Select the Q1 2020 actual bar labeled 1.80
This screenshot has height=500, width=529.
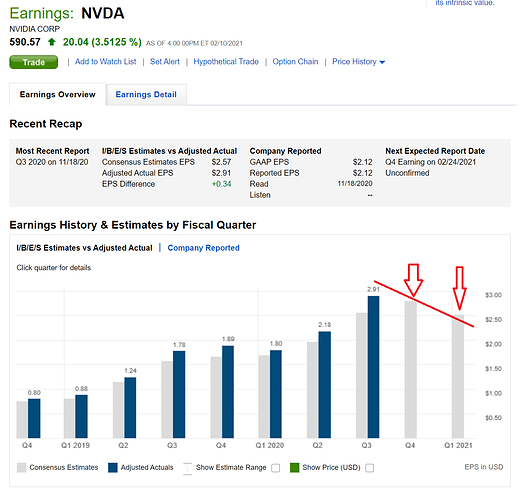(x=276, y=394)
